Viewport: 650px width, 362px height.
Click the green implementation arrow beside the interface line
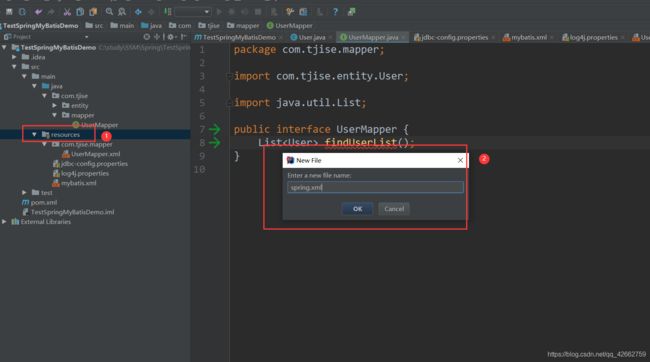click(x=215, y=129)
